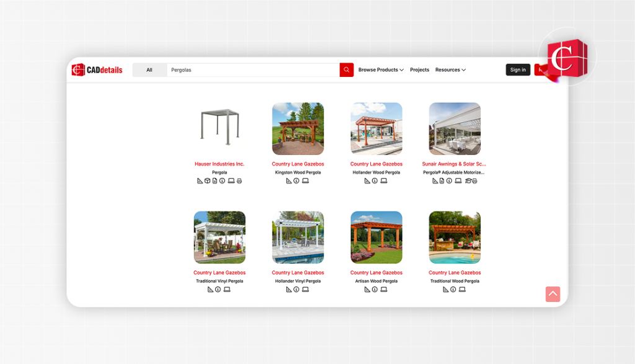Open Country Lane Gazebos link above Artisan Wood Pergola

[376, 272]
